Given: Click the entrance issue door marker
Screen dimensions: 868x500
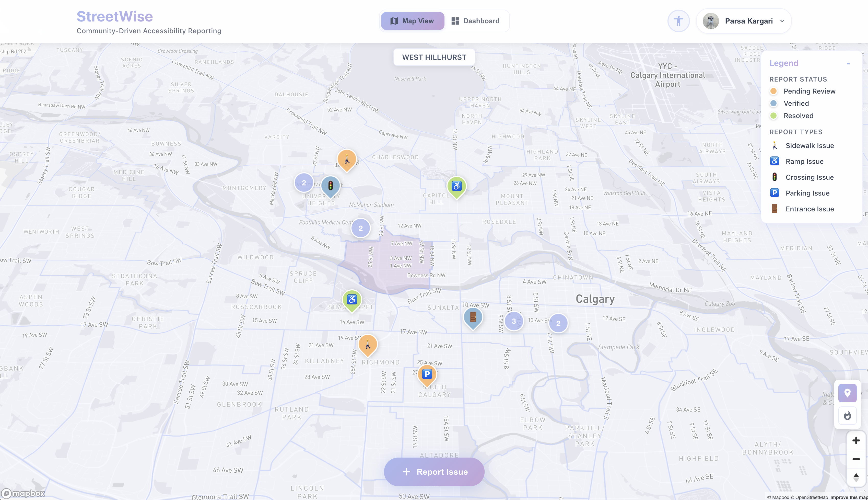Looking at the screenshot, I should click(473, 317).
